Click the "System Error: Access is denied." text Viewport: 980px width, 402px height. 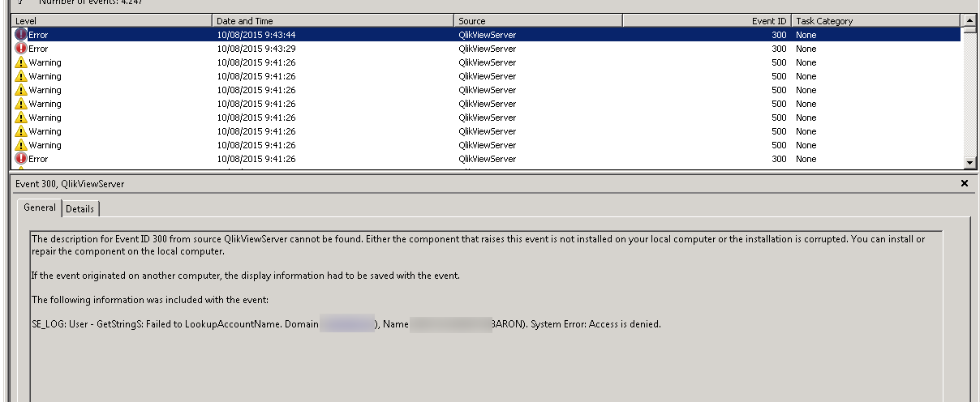596,324
